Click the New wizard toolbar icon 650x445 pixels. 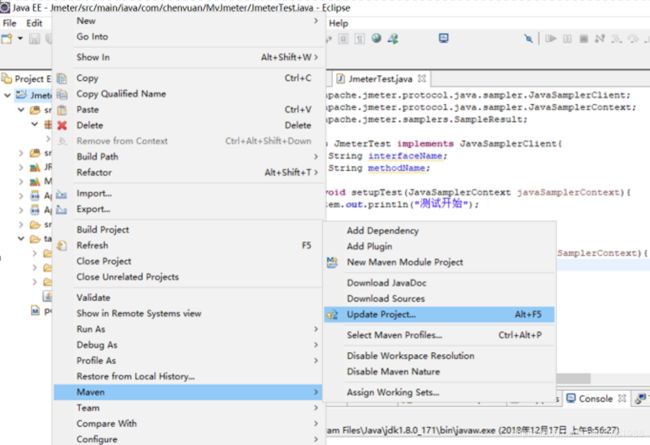pyautogui.click(x=7, y=39)
